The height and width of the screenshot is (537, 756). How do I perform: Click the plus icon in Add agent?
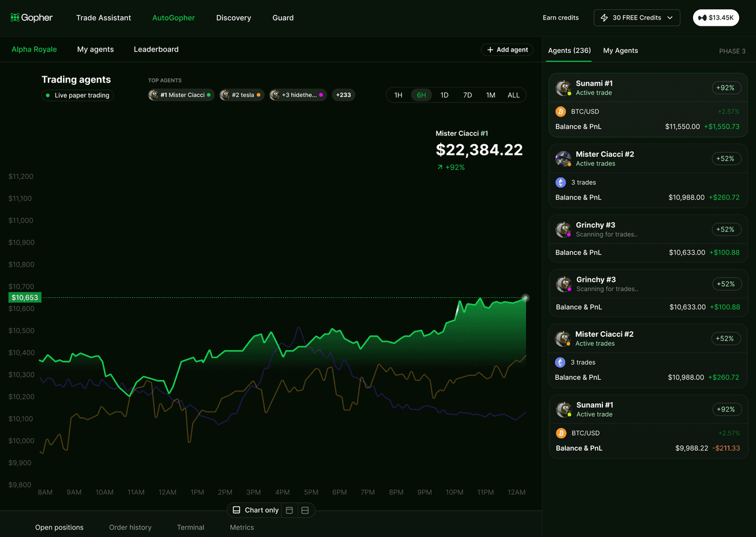(490, 50)
